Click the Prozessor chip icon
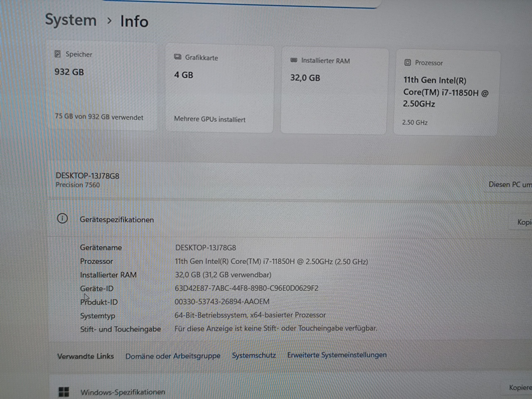 click(x=408, y=63)
